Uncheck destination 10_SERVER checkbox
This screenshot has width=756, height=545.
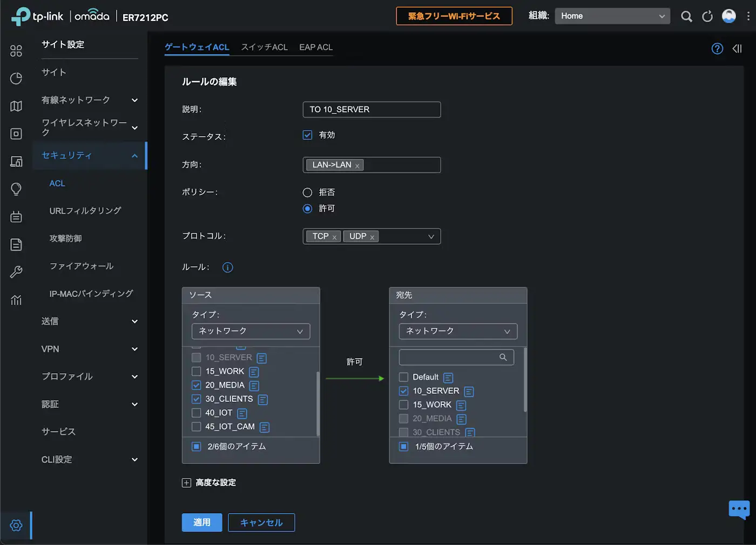tap(403, 391)
